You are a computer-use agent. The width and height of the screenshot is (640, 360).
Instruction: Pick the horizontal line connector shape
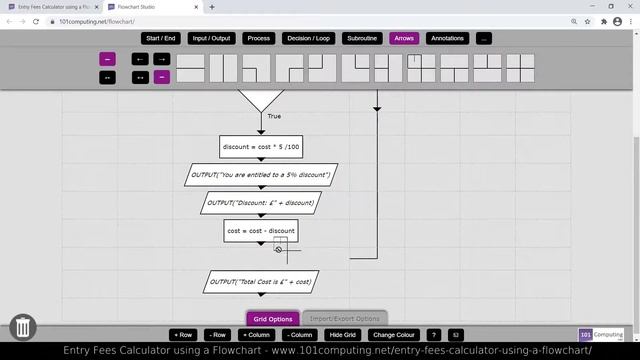[x=190, y=69]
